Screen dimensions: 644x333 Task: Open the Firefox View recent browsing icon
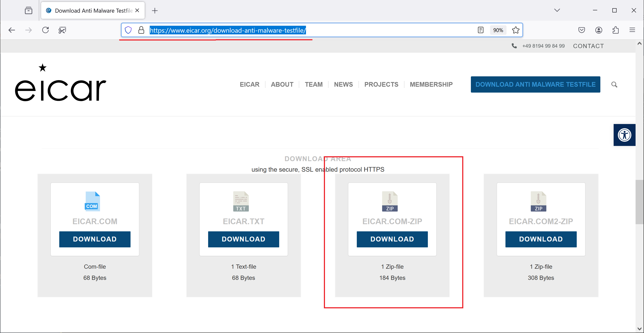click(28, 11)
